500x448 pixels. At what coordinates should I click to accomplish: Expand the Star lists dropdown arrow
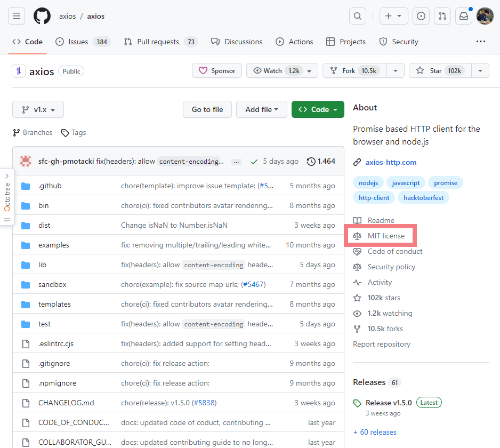(480, 71)
